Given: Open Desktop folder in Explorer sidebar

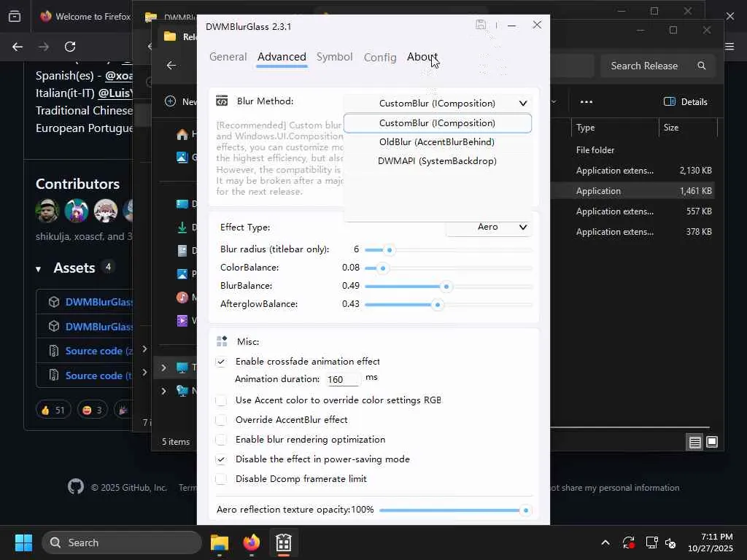Looking at the screenshot, I should point(182,204).
